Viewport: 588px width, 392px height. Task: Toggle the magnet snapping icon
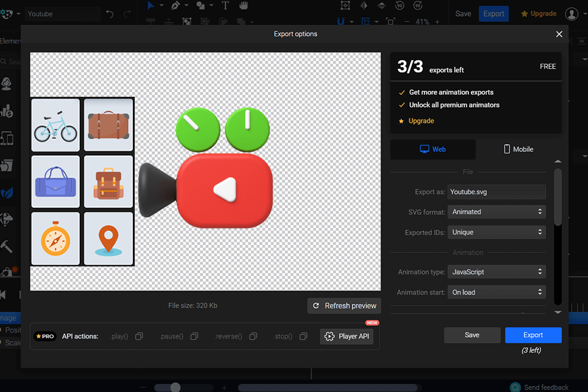coord(341,22)
